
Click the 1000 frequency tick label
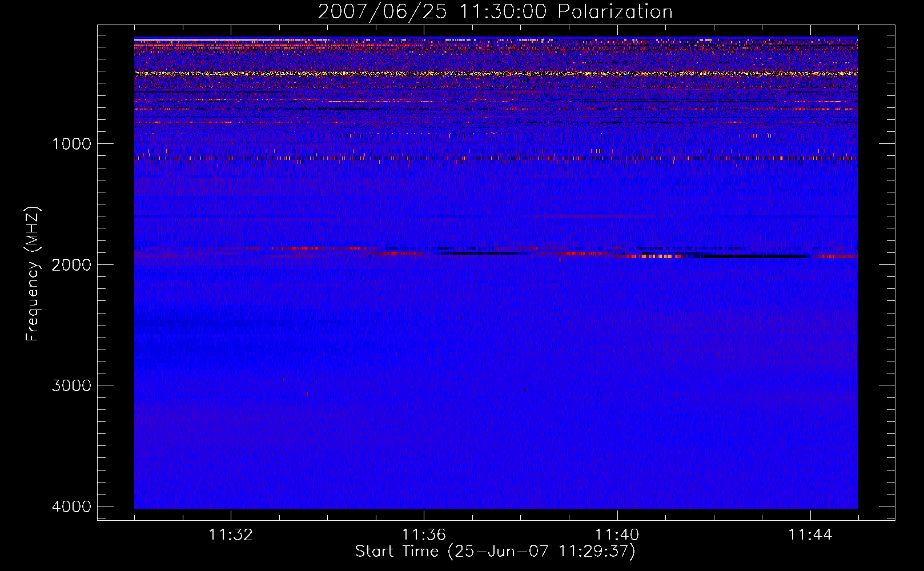coord(71,143)
